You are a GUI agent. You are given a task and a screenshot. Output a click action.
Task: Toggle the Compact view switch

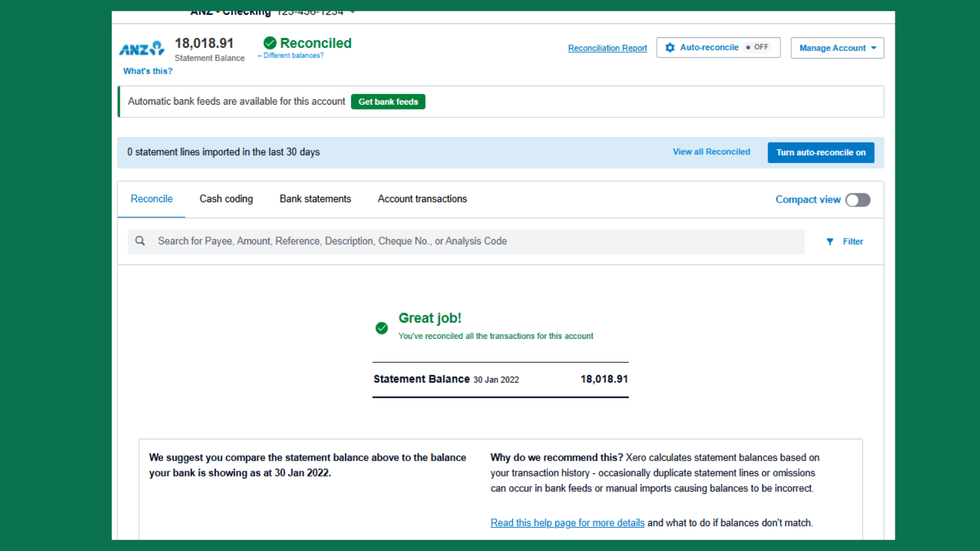point(858,200)
